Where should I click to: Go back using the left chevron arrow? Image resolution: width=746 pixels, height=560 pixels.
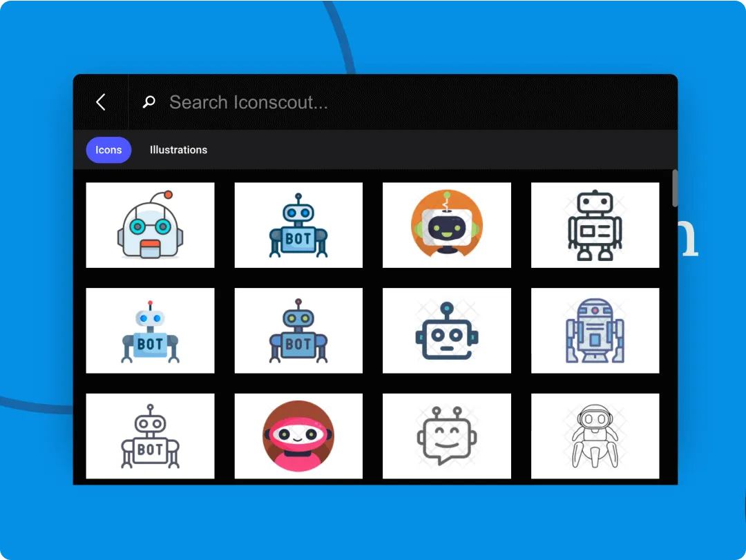click(100, 102)
